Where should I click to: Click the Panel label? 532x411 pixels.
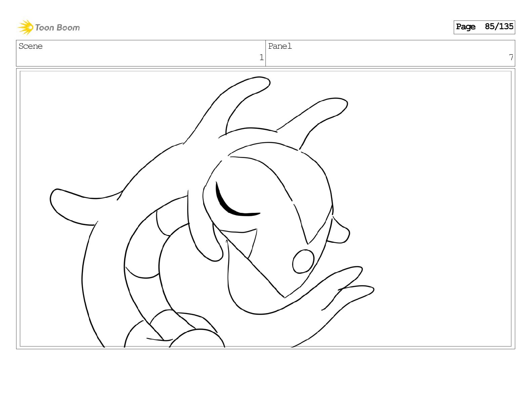pyautogui.click(x=280, y=46)
